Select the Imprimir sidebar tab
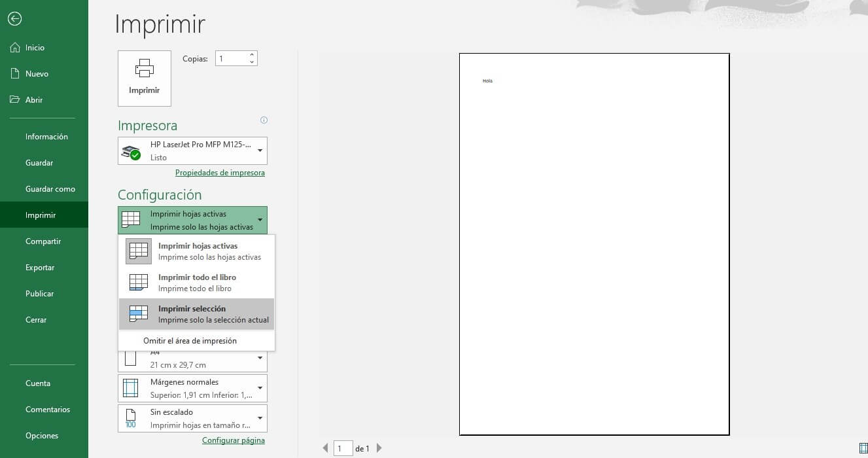This screenshot has height=458, width=868. (x=44, y=215)
